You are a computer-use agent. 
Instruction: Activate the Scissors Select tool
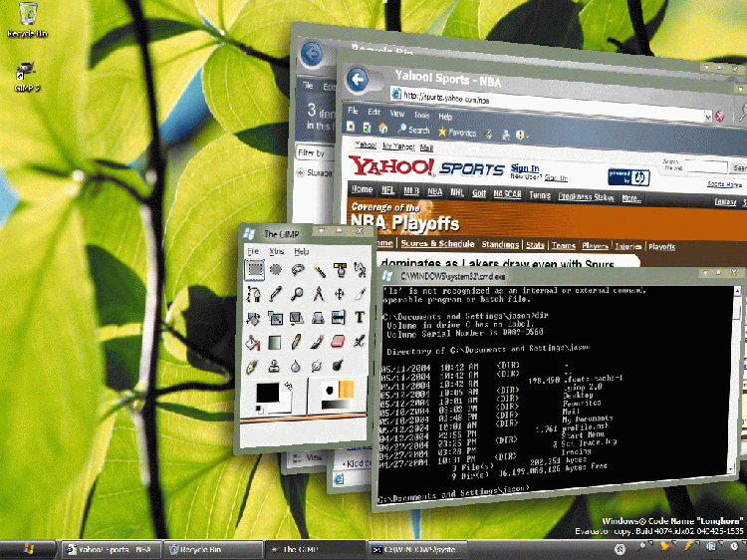pyautogui.click(x=361, y=270)
